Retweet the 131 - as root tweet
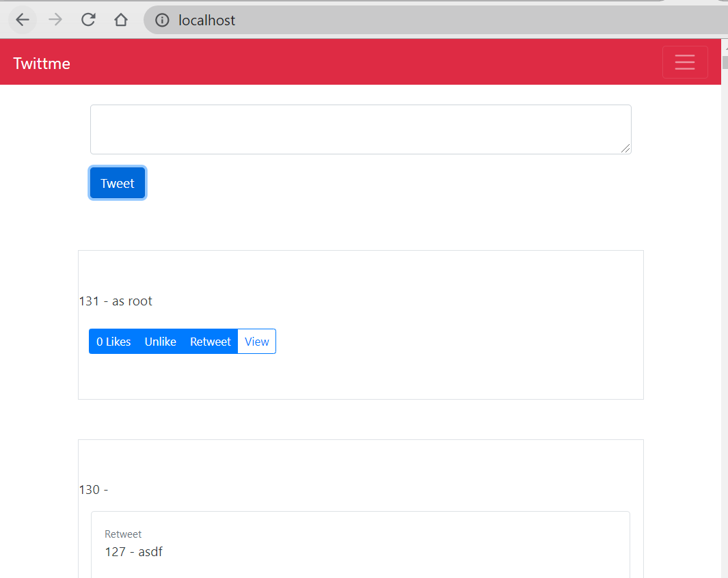Viewport: 728px width, 578px height. 211,342
